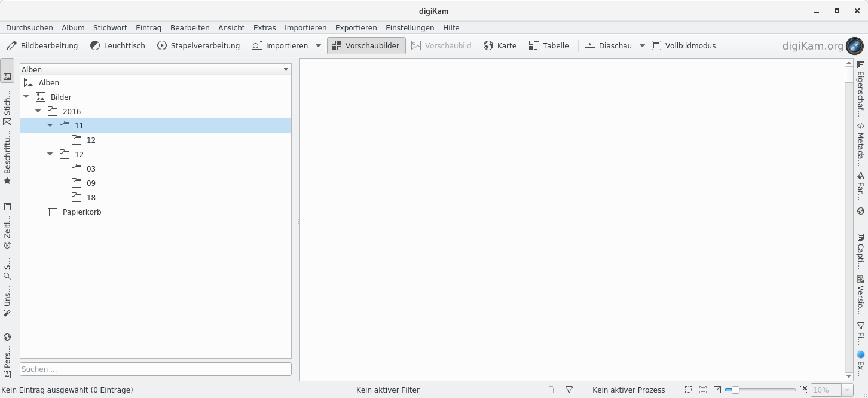Open the Stichwort menu
Viewport: 868px width, 398px height.
pos(110,28)
